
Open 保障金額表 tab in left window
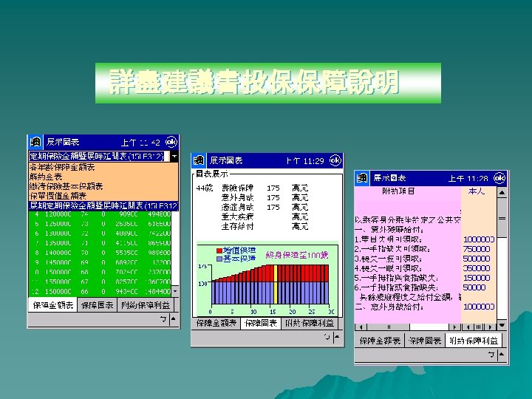pyautogui.click(x=53, y=305)
